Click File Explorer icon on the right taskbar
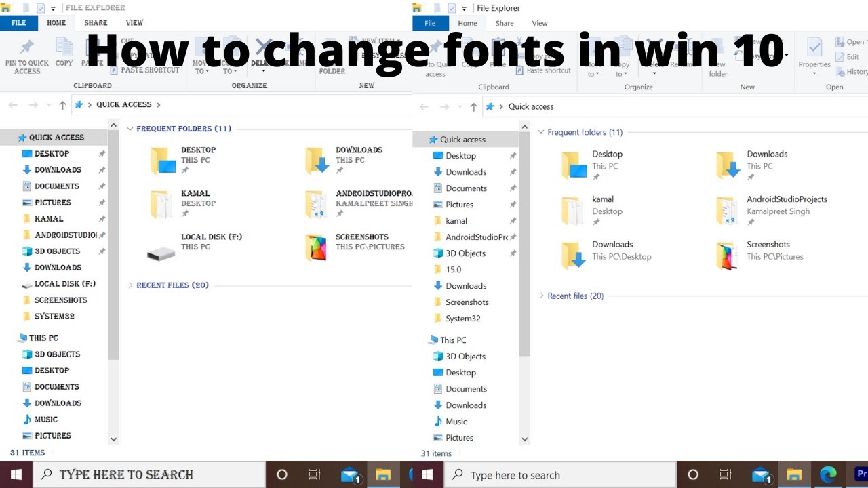 [794, 474]
